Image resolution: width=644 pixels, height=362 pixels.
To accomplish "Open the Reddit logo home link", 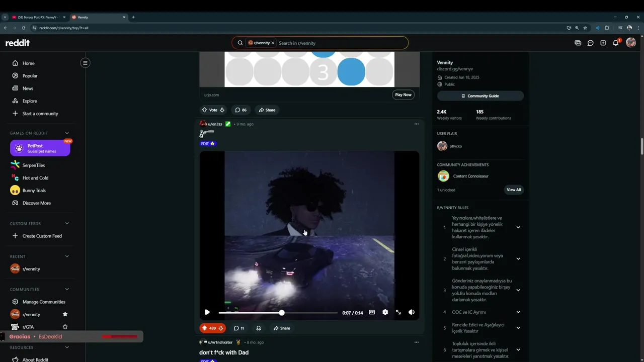I will (18, 43).
